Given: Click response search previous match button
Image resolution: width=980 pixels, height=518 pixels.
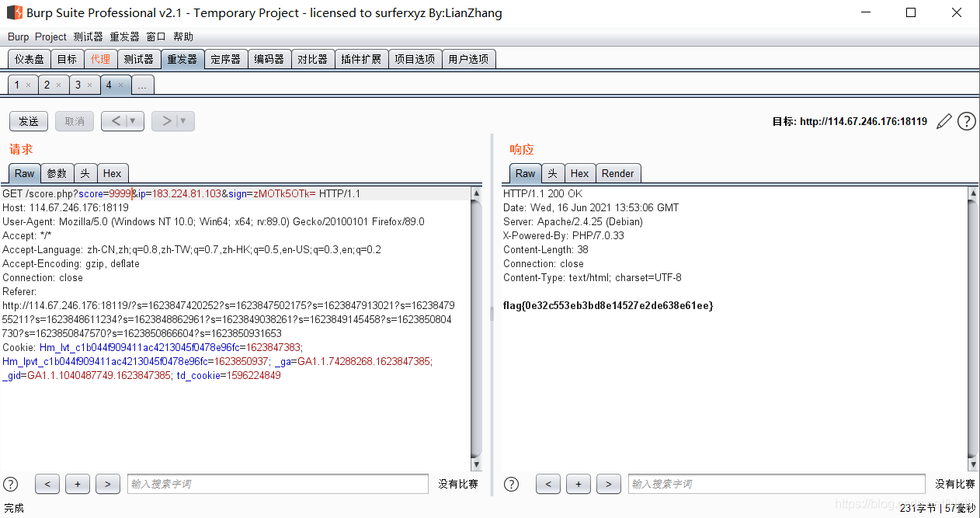Looking at the screenshot, I should [x=548, y=484].
